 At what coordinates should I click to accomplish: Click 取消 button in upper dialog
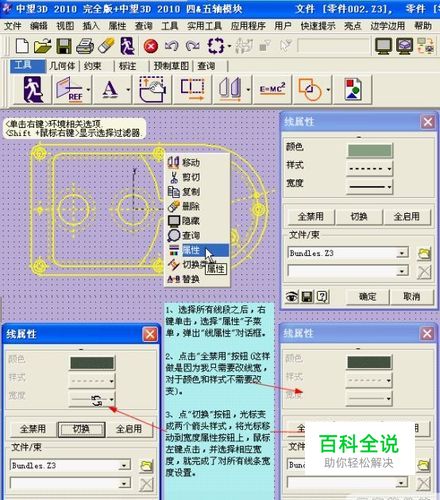(x=412, y=296)
